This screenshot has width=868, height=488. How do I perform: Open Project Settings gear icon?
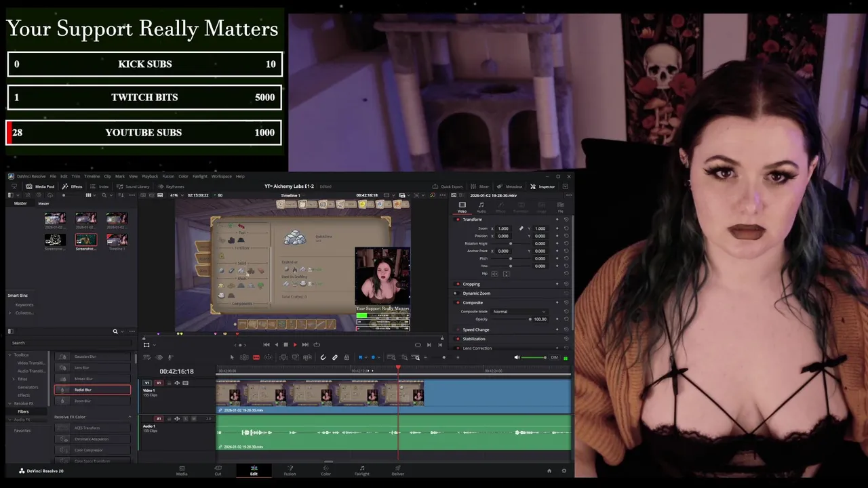pyautogui.click(x=564, y=470)
